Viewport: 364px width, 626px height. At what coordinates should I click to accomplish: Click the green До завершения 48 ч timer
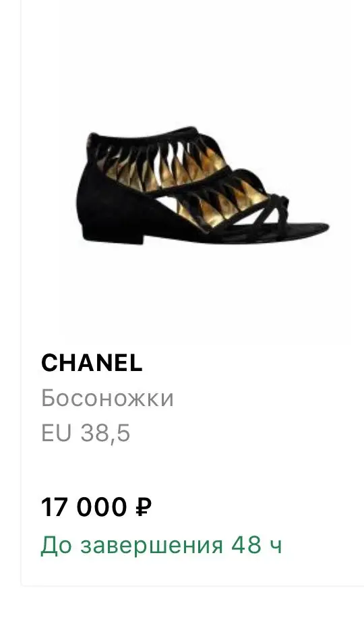(161, 544)
